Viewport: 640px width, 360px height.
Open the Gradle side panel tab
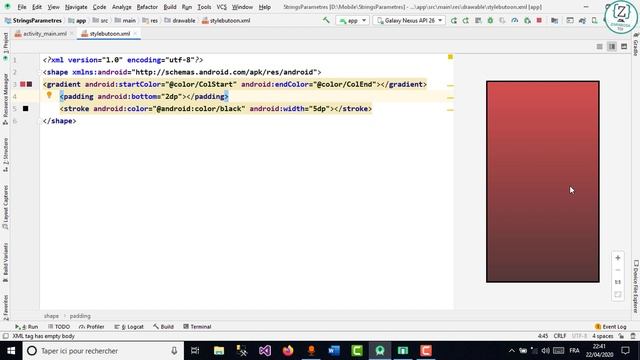pyautogui.click(x=636, y=44)
